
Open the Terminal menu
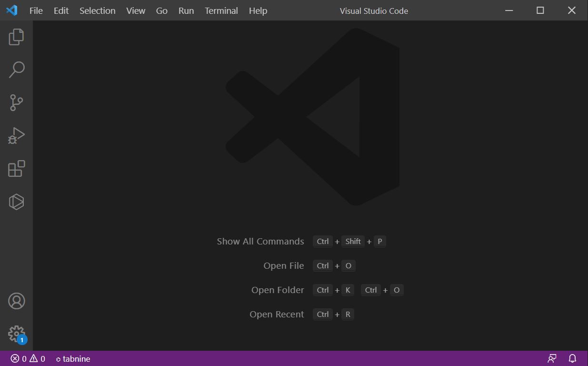[x=221, y=10]
